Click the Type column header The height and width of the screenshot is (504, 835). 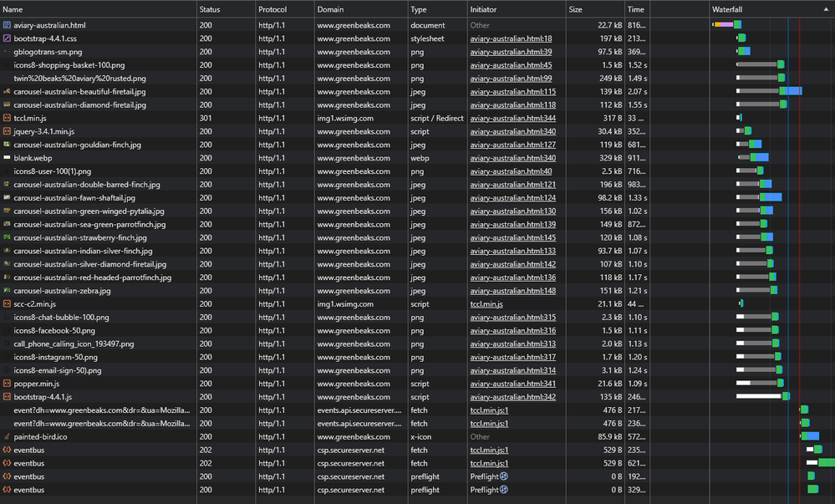[420, 8]
